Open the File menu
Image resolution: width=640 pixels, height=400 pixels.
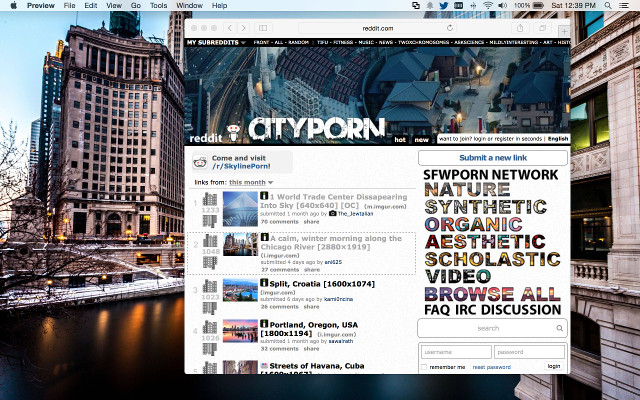tap(69, 5)
